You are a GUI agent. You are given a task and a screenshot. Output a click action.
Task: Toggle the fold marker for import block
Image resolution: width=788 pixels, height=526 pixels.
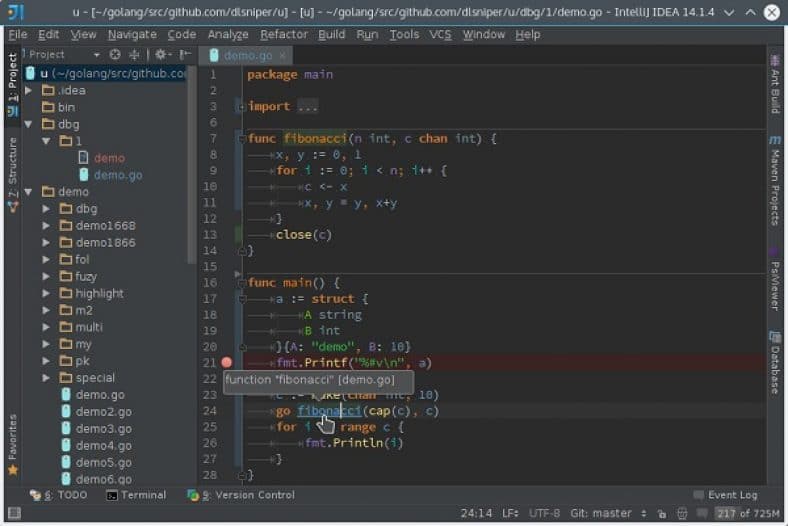[241, 107]
